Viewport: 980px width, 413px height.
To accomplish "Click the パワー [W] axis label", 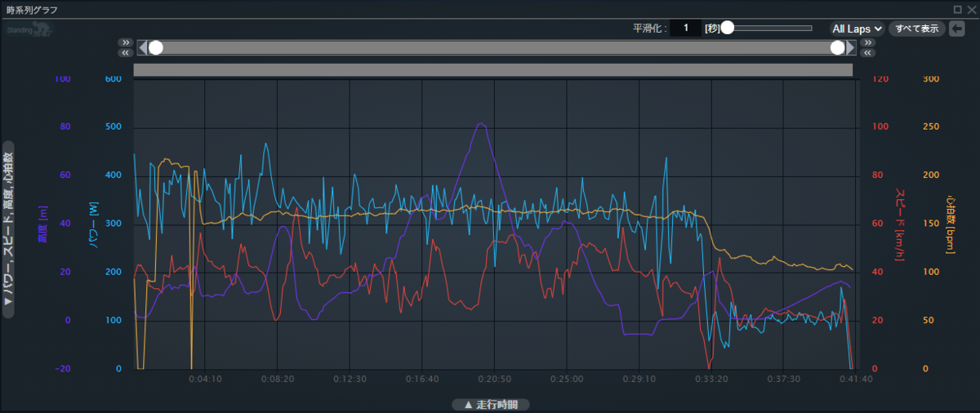I will (92, 223).
